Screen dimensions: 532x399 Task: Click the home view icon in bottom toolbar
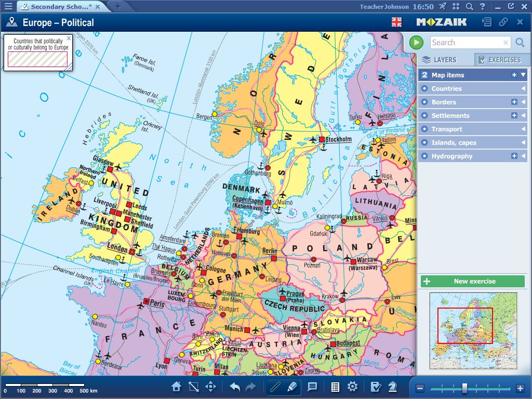[177, 387]
